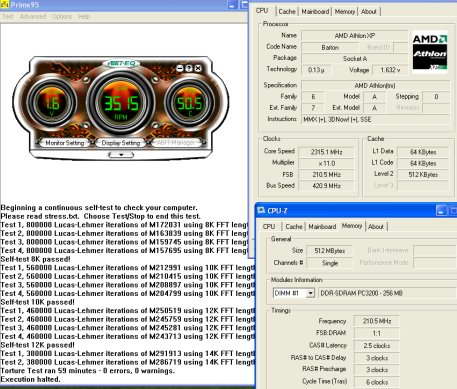Viewport: 457px width, 389px height.
Task: Open the Prime95 Advanced menu
Action: [x=33, y=17]
